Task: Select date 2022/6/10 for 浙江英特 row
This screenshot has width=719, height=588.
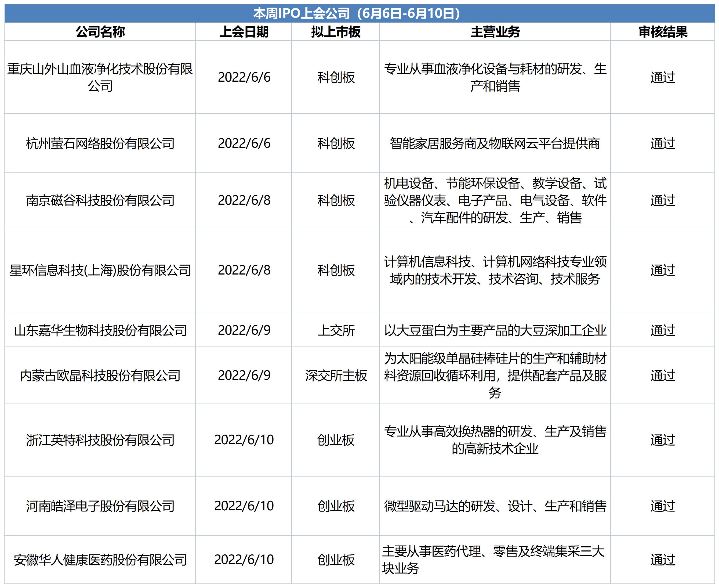Action: pyautogui.click(x=244, y=440)
